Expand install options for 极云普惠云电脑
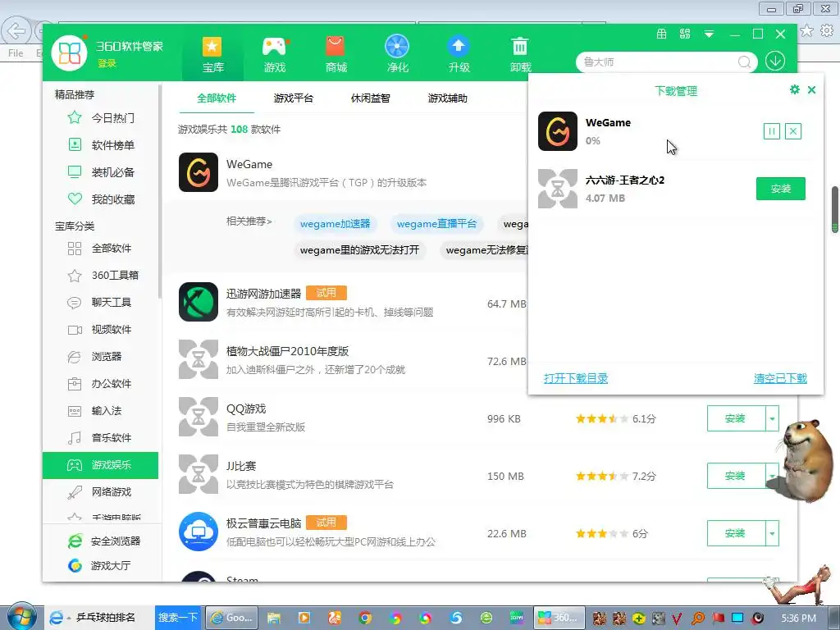Viewport: 840px width, 630px height. 772,533
